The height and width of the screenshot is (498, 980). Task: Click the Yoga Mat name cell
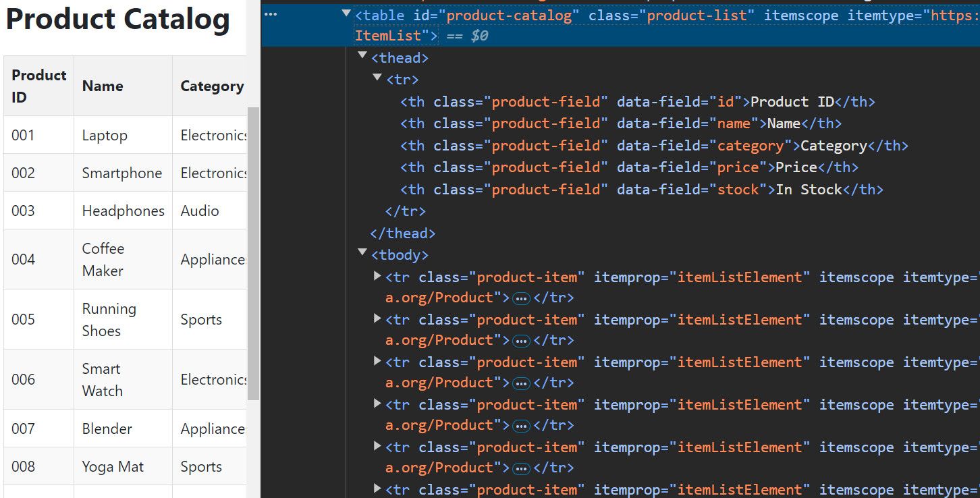tap(123, 466)
